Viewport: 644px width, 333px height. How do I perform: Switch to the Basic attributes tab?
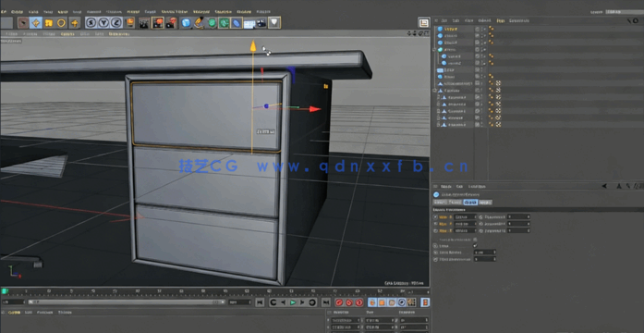(441, 203)
